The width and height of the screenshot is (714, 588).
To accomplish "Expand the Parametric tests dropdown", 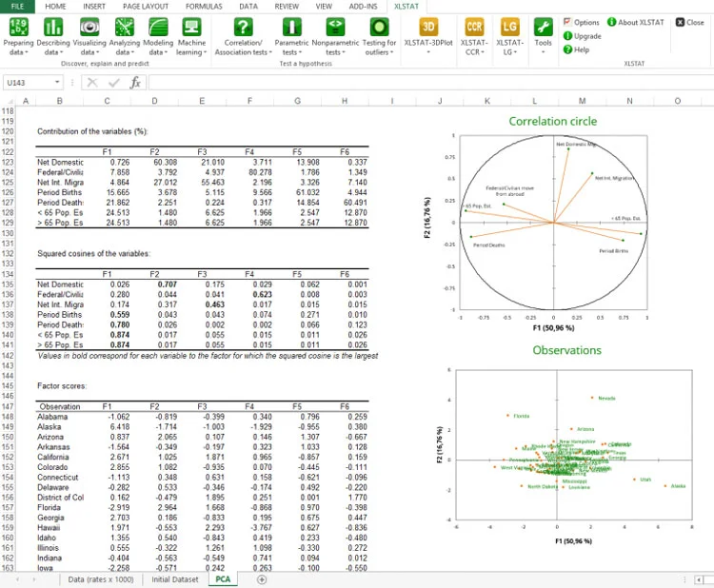I will (x=291, y=48).
